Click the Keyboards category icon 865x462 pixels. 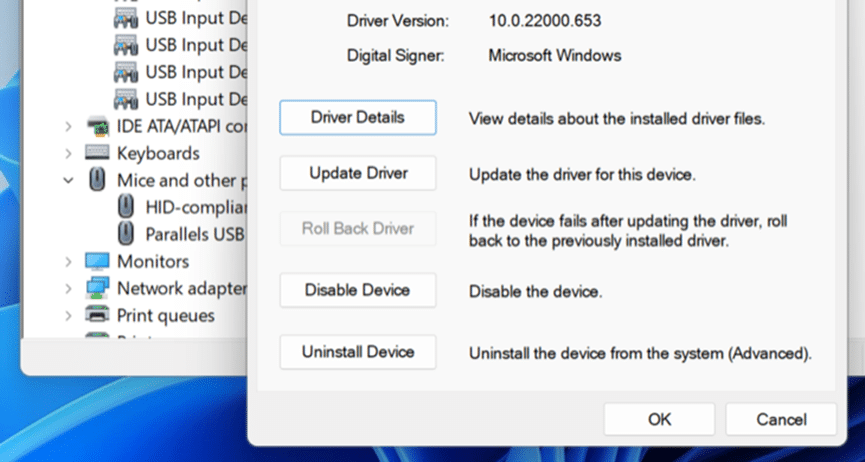(x=98, y=154)
